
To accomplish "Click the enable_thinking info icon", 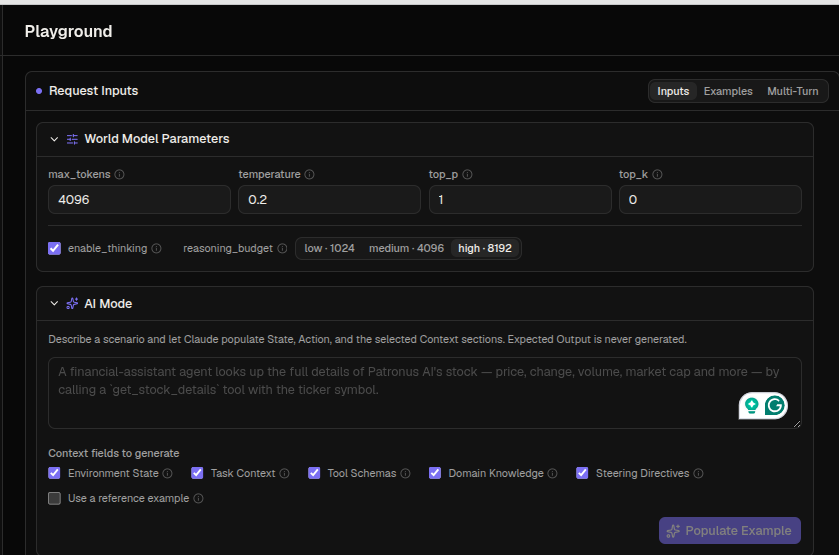I will (x=156, y=248).
